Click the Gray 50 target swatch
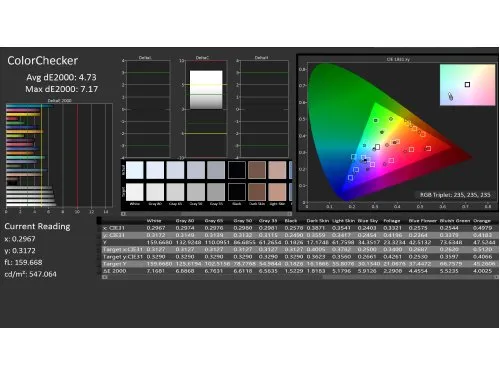500x375 pixels. pos(196,192)
